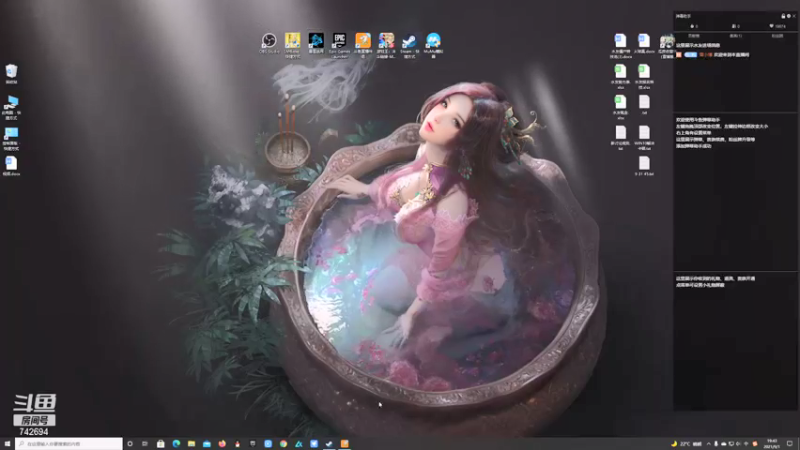This screenshot has width=800, height=450.
Task: Open the orange question-mark app shortcut
Action: [363, 45]
